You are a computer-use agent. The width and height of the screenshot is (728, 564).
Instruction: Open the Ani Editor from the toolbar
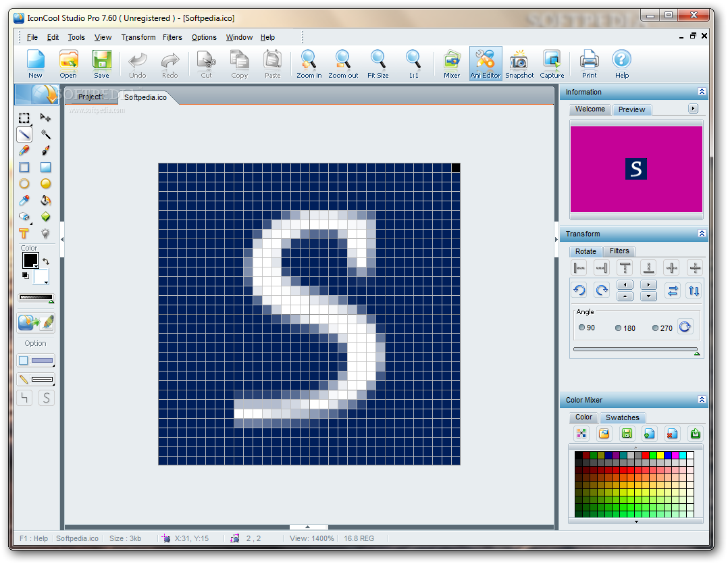coord(485,63)
